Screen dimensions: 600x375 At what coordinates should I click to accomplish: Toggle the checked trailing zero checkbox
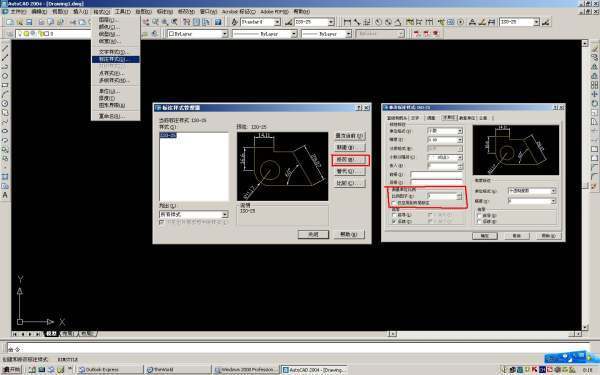click(x=395, y=221)
